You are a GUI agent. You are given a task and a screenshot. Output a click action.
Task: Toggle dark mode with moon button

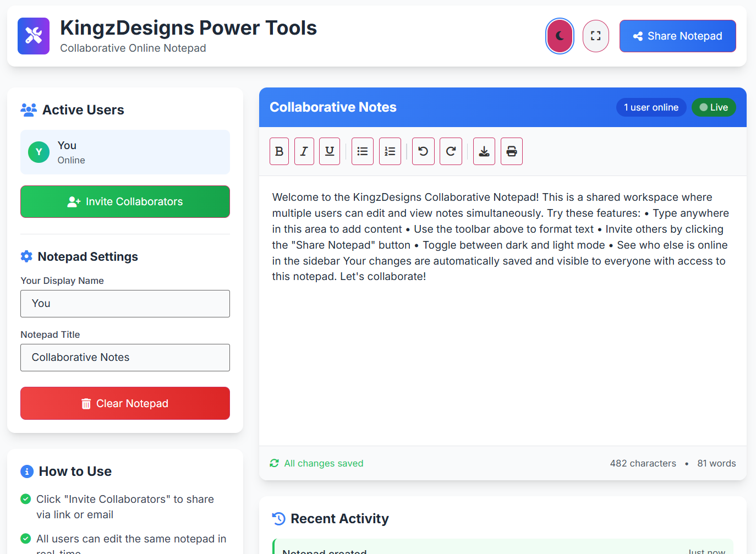click(560, 36)
